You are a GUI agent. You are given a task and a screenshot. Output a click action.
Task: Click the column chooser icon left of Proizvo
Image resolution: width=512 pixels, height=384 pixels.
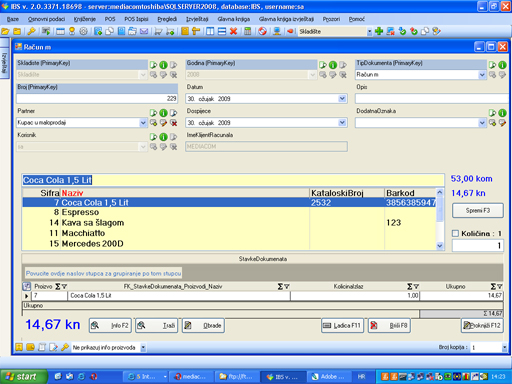(27, 286)
